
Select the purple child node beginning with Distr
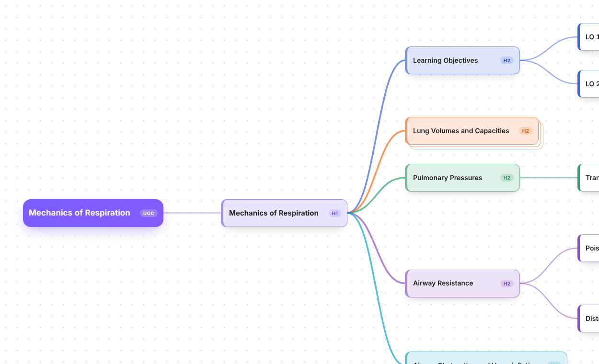[588, 318]
